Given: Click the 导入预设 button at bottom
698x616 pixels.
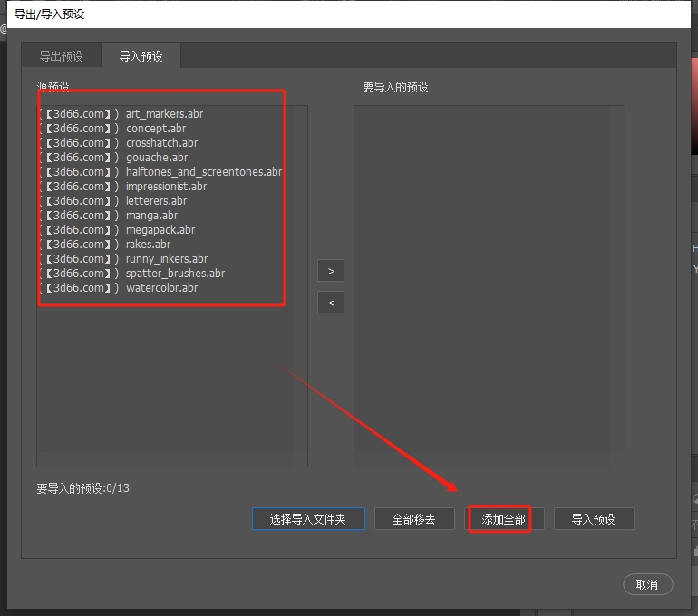Looking at the screenshot, I should (593, 519).
